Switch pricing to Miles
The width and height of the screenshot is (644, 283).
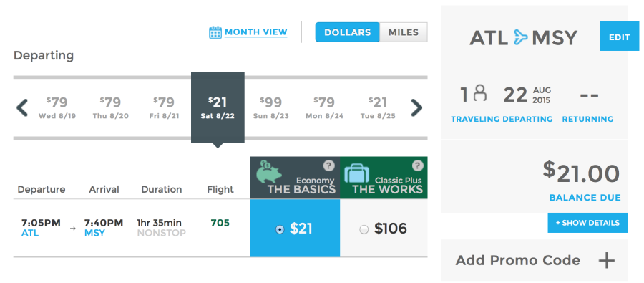[x=404, y=32]
